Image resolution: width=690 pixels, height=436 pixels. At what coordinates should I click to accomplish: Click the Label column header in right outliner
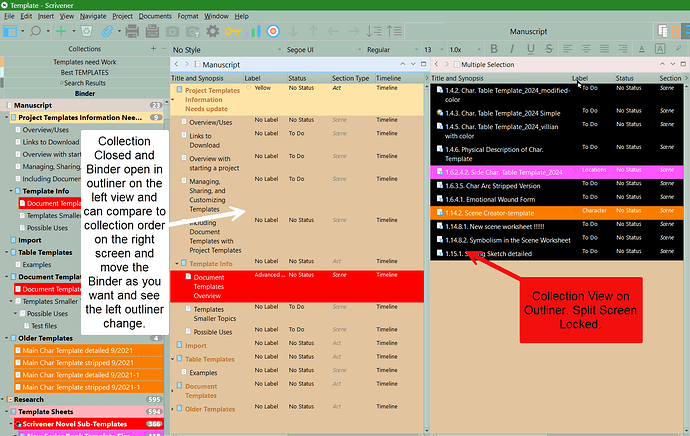click(x=579, y=78)
